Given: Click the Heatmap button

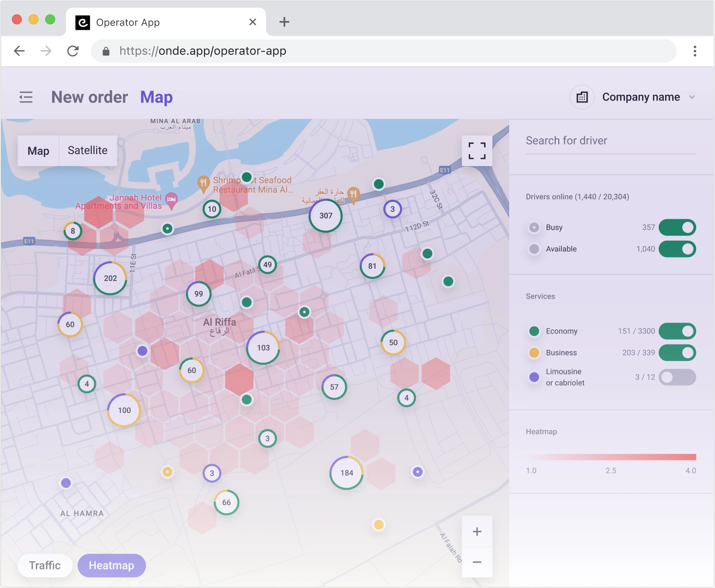Looking at the screenshot, I should pos(111,565).
